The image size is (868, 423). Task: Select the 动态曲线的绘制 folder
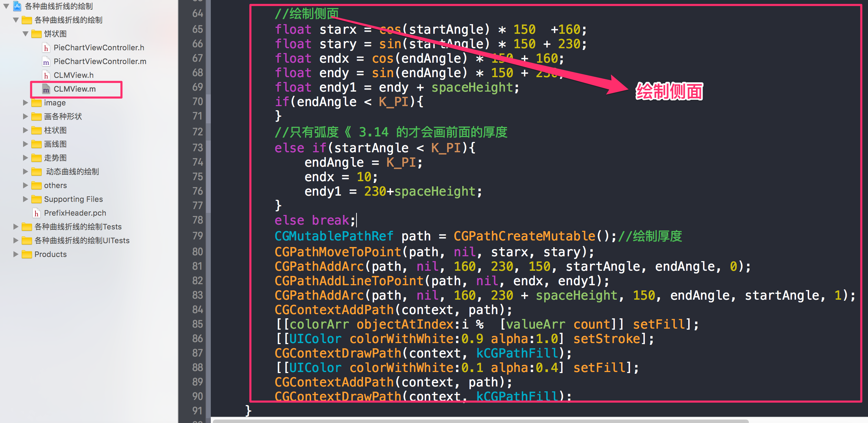[72, 172]
